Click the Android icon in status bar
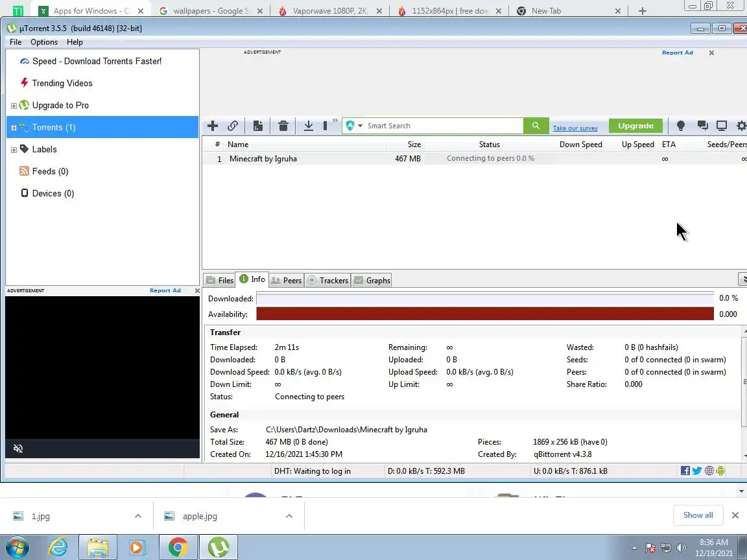The height and width of the screenshot is (560, 747). tap(720, 471)
